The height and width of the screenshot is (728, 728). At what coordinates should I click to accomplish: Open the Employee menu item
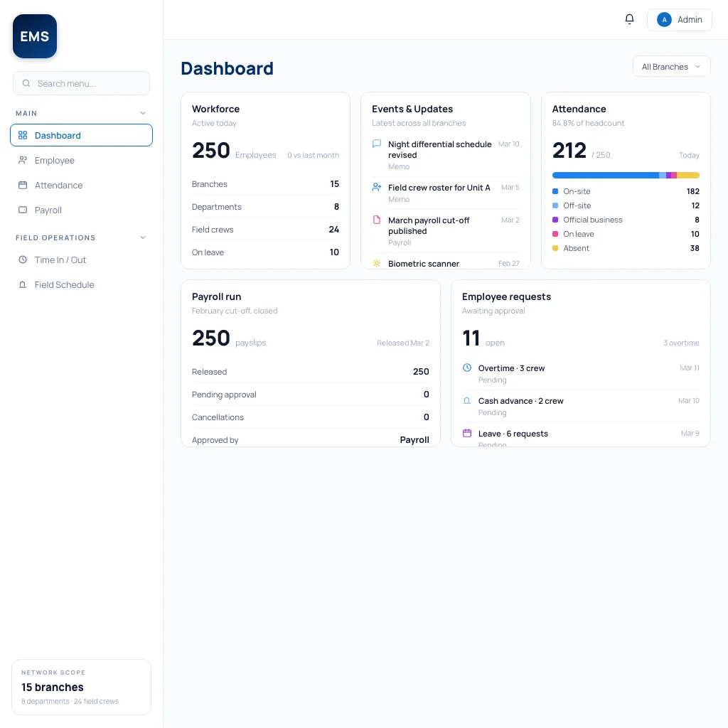tap(81, 160)
